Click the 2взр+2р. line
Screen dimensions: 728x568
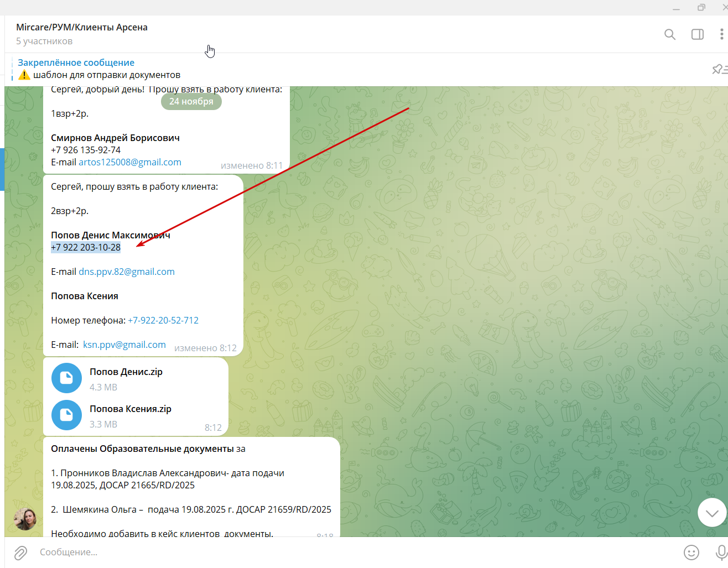click(70, 211)
